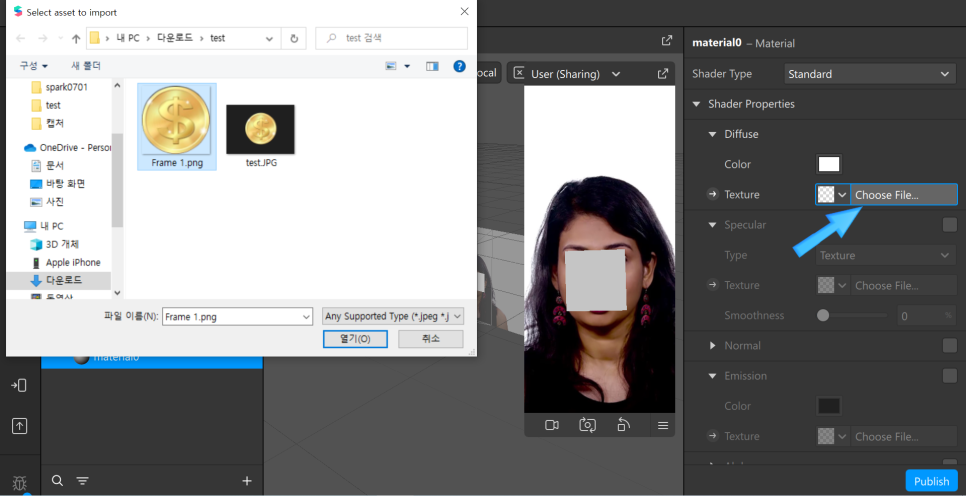966x496 pixels.
Task: Click the simulator rotate device icon
Action: (623, 425)
